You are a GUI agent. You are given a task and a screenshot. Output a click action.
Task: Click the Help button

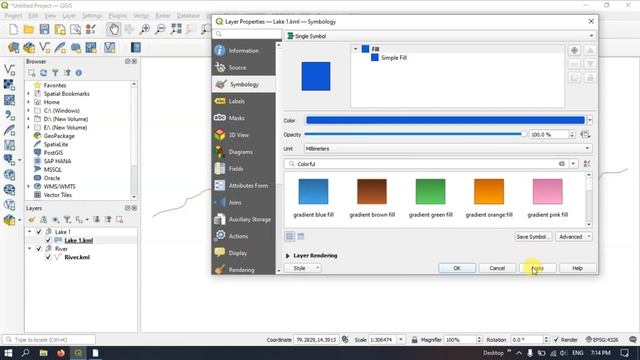pos(578,268)
